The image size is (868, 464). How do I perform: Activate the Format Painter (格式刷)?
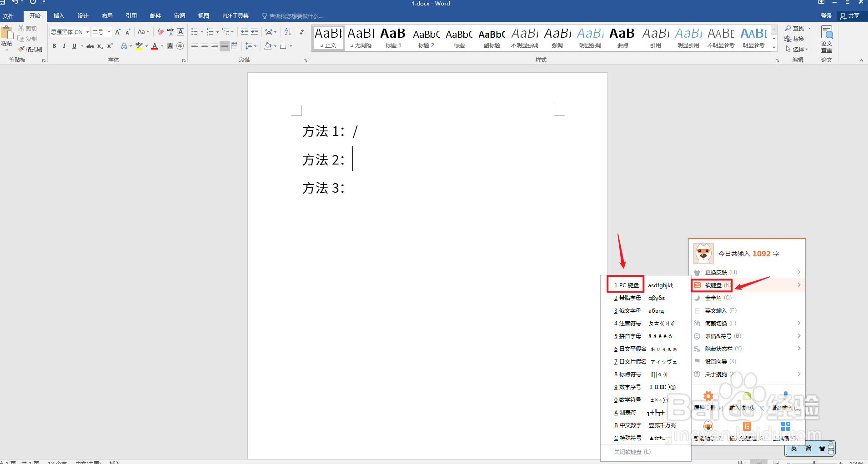(30, 49)
